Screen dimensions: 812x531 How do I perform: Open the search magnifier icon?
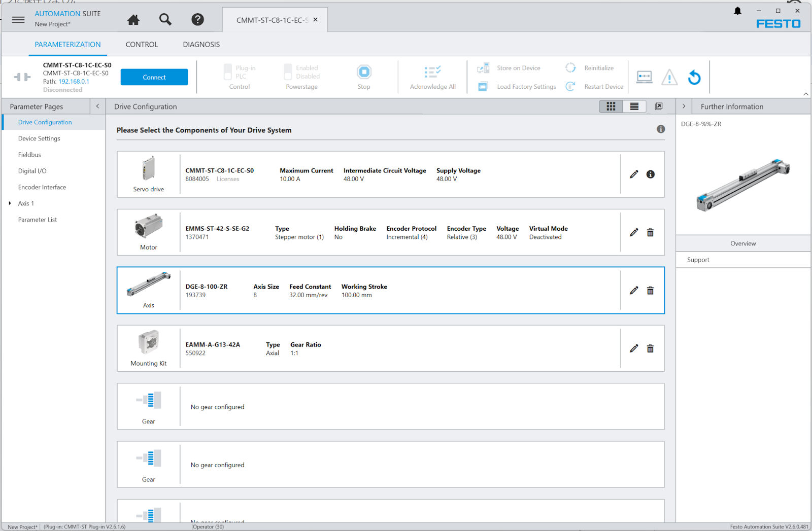pos(165,19)
